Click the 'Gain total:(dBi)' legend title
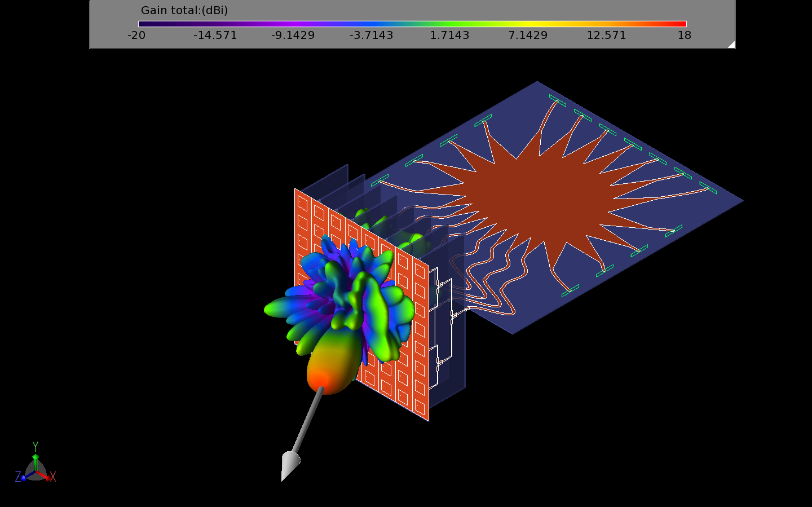The image size is (812, 507). 184,10
